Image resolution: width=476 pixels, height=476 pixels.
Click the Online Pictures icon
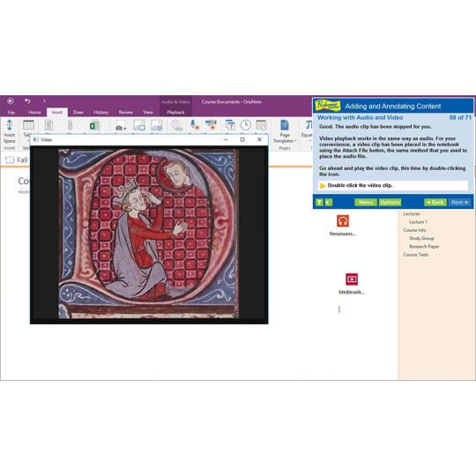[x=157, y=125]
